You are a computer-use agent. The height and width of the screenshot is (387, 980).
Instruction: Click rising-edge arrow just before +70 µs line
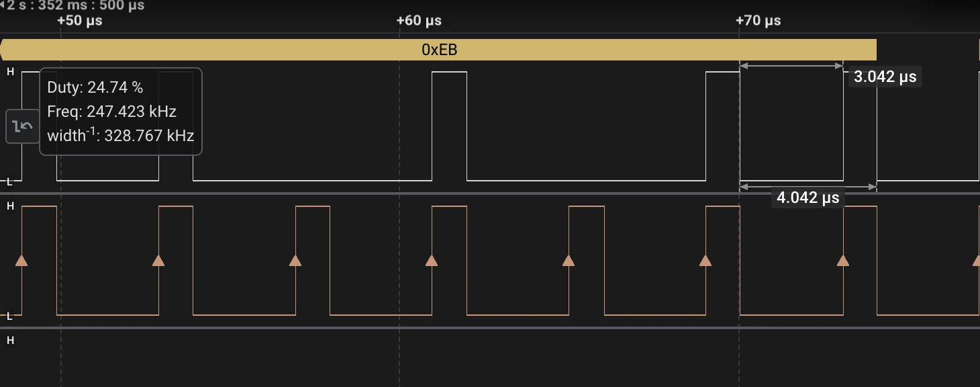pos(705,261)
